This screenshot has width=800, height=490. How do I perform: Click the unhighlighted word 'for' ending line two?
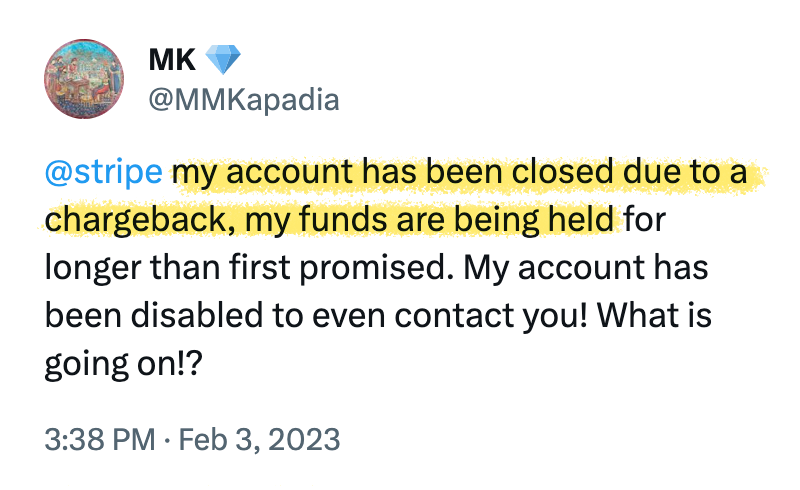point(644,220)
